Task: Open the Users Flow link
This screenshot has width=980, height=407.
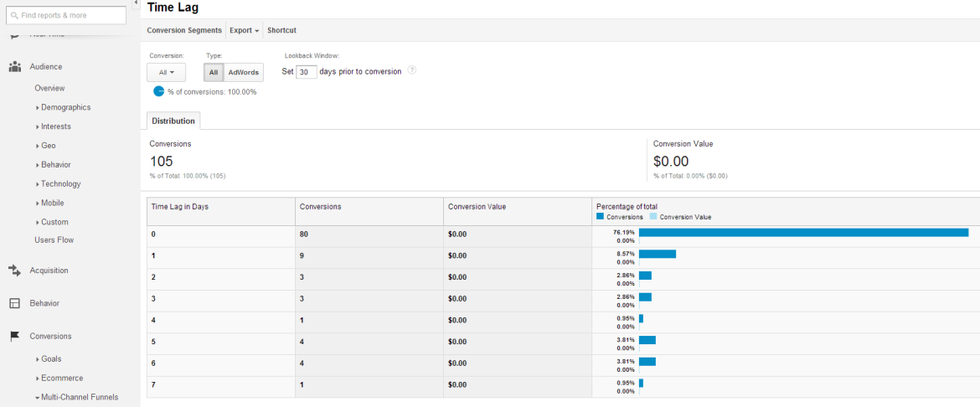Action: point(54,240)
